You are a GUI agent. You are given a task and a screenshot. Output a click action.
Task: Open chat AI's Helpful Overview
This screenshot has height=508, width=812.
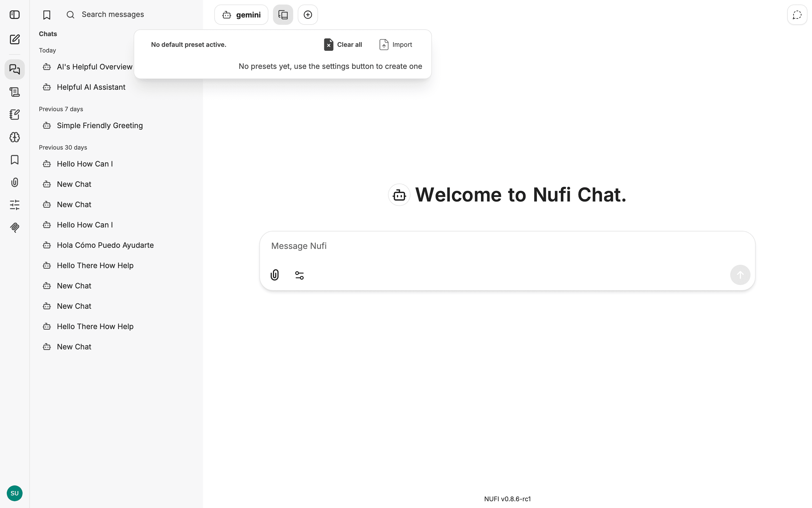coord(87,67)
